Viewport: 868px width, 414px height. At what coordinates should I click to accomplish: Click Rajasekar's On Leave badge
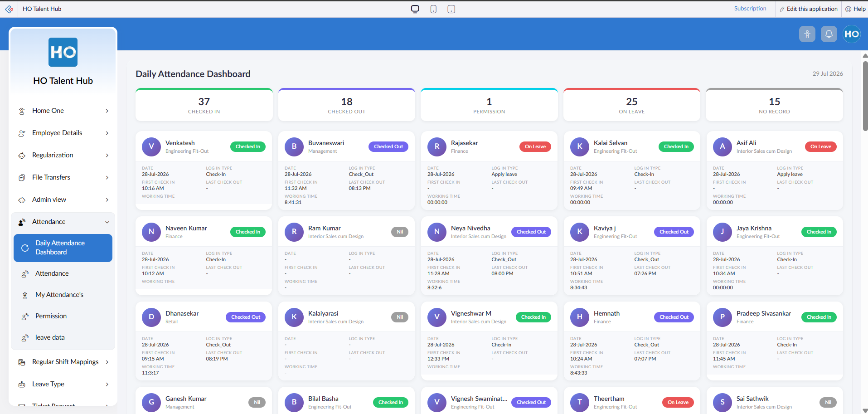[535, 146]
